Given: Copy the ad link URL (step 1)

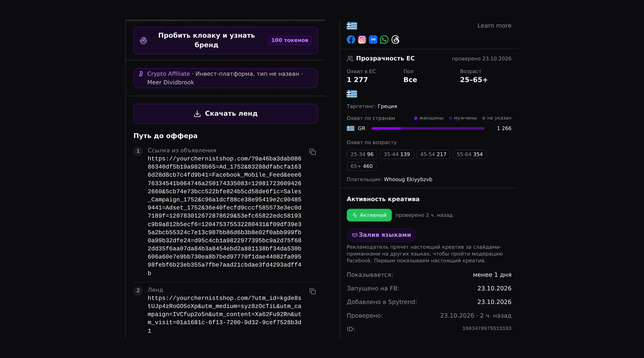Looking at the screenshot, I should click(x=313, y=152).
